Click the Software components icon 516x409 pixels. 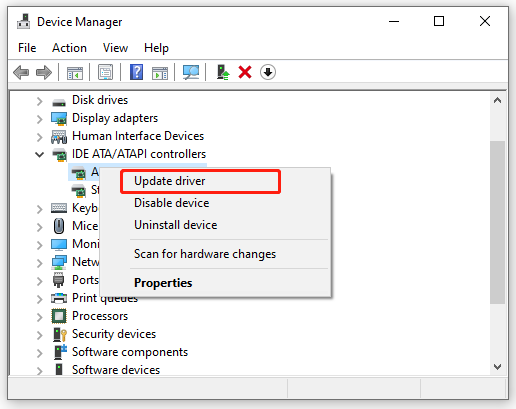[x=60, y=352]
